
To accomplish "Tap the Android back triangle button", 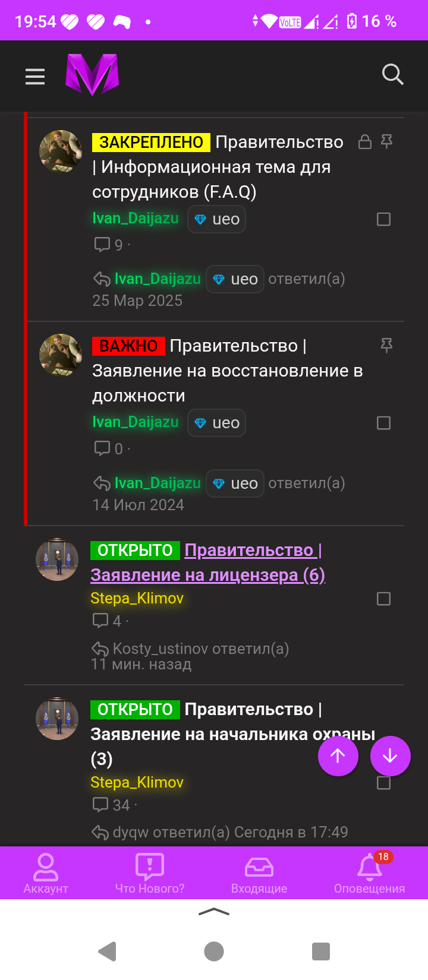I will pyautogui.click(x=107, y=951).
